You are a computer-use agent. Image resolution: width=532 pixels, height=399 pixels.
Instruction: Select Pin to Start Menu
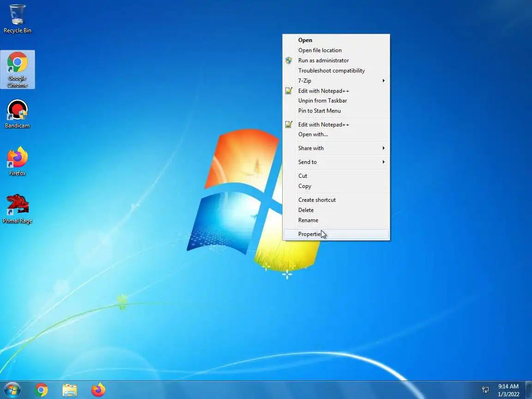(336, 111)
